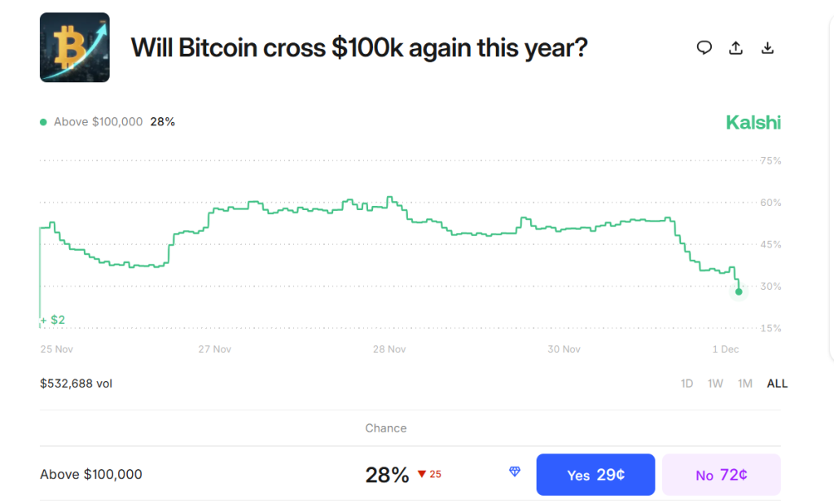Click the red decline indicator showing 25
This screenshot has height=504, width=834.
(x=430, y=473)
